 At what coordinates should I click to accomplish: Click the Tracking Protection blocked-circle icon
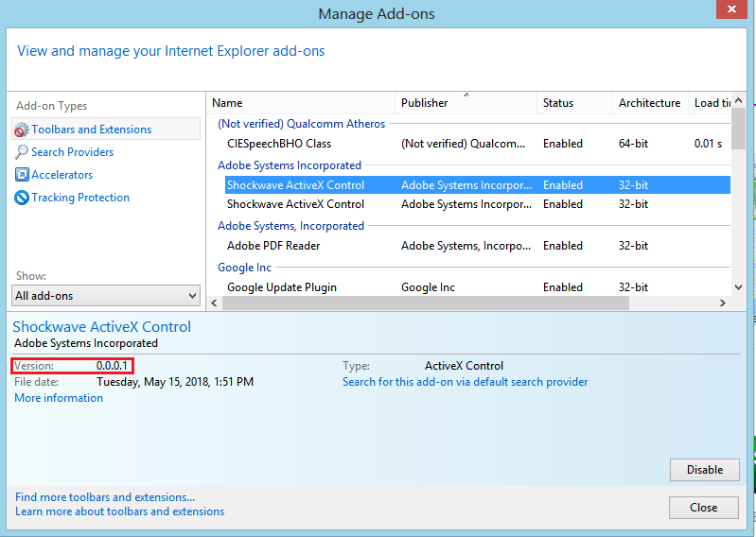[22, 198]
